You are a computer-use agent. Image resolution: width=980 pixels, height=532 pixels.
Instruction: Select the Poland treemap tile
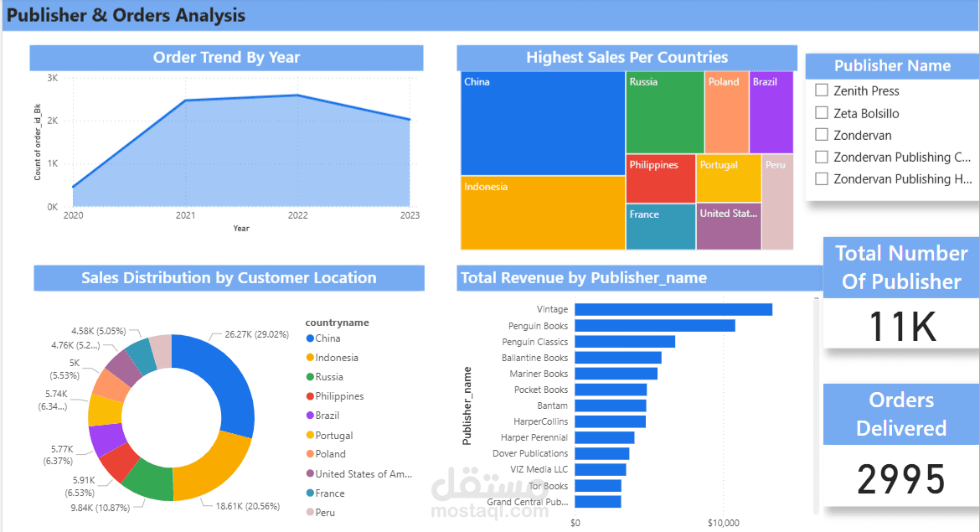pyautogui.click(x=727, y=112)
